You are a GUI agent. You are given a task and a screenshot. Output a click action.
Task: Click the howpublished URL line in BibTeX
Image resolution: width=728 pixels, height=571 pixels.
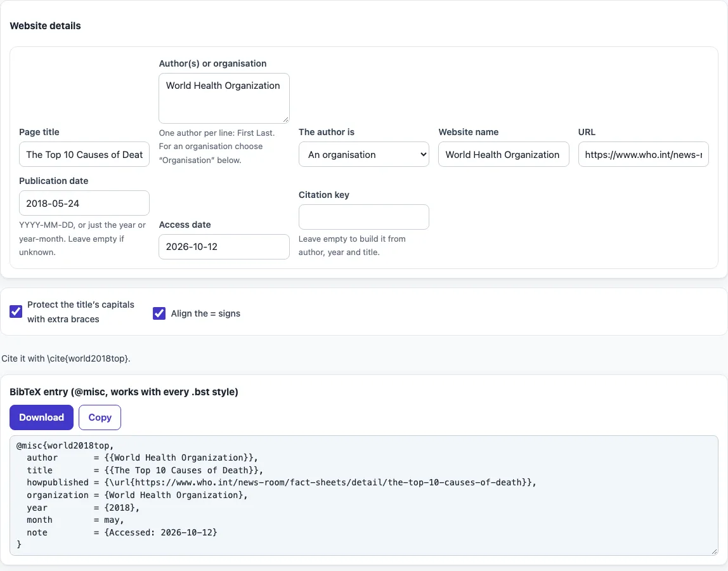pyautogui.click(x=282, y=483)
